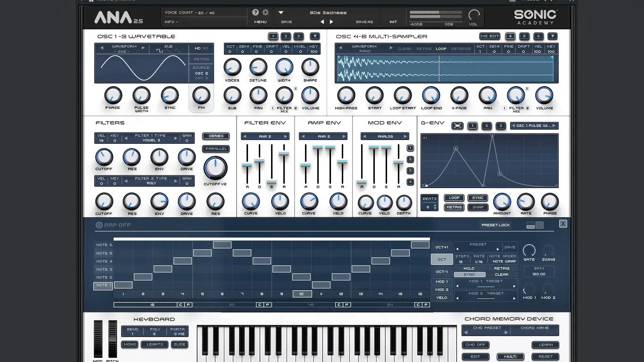
Task: Click the CUTOFF 1/2 large knob
Action: click(x=215, y=168)
